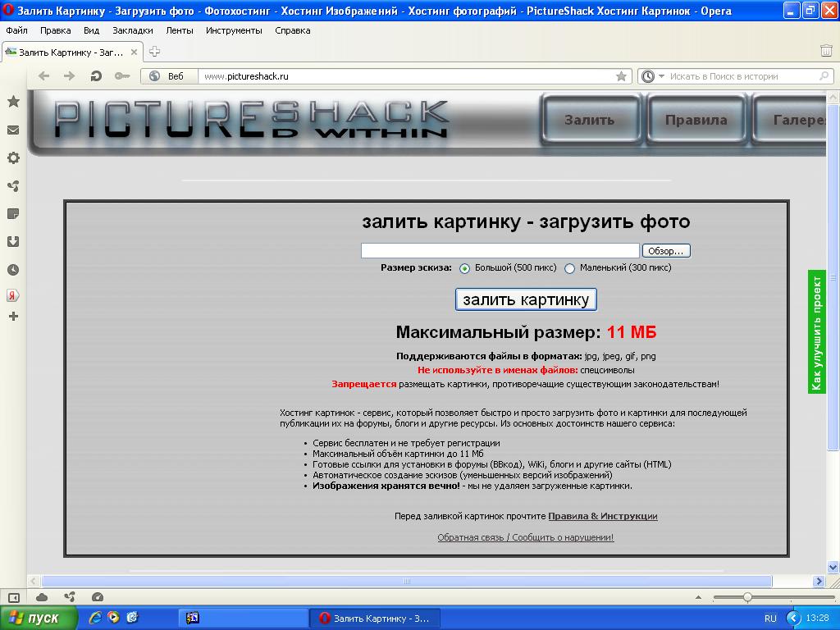The height and width of the screenshot is (630, 840).
Task: Click the PictureShack logo banner
Action: point(251,119)
